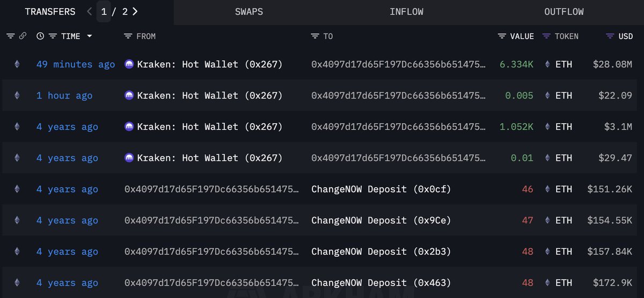The image size is (644, 298).
Task: Go to next transfers page arrow
Action: 135,11
